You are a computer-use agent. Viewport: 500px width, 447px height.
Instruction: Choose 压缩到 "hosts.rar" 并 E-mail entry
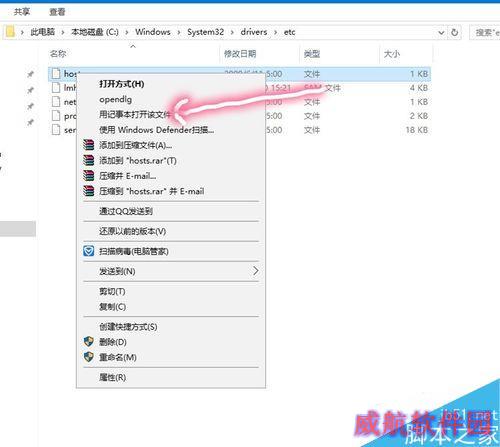tap(152, 191)
